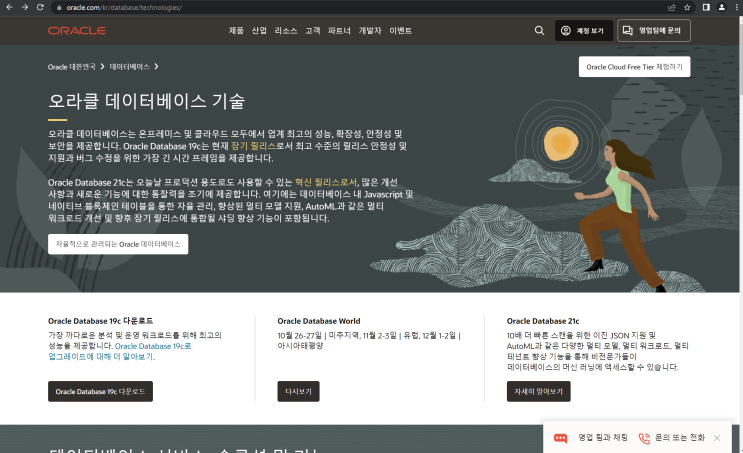Open the 산업 menu
Image resolution: width=743 pixels, height=453 pixels.
259,30
